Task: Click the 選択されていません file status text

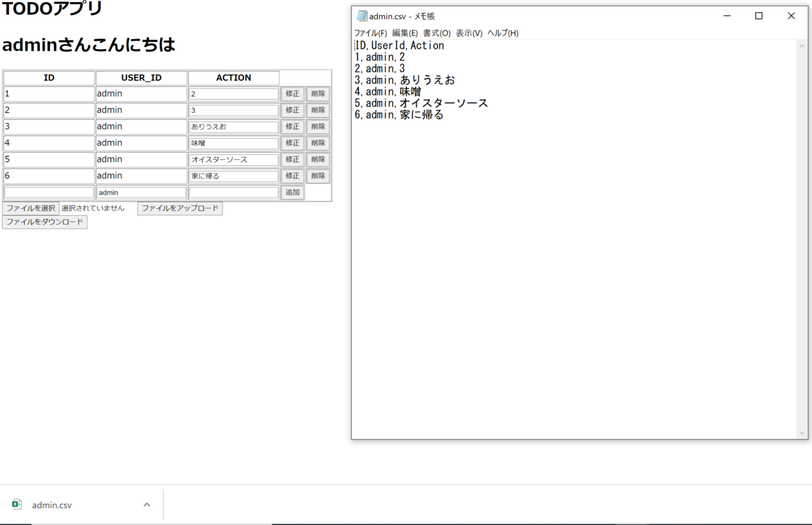Action: (93, 208)
